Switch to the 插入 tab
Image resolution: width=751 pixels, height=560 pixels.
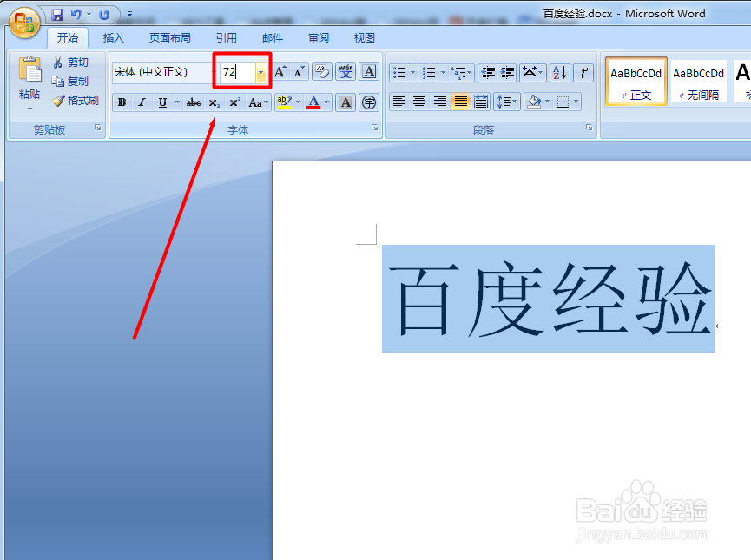point(114,38)
